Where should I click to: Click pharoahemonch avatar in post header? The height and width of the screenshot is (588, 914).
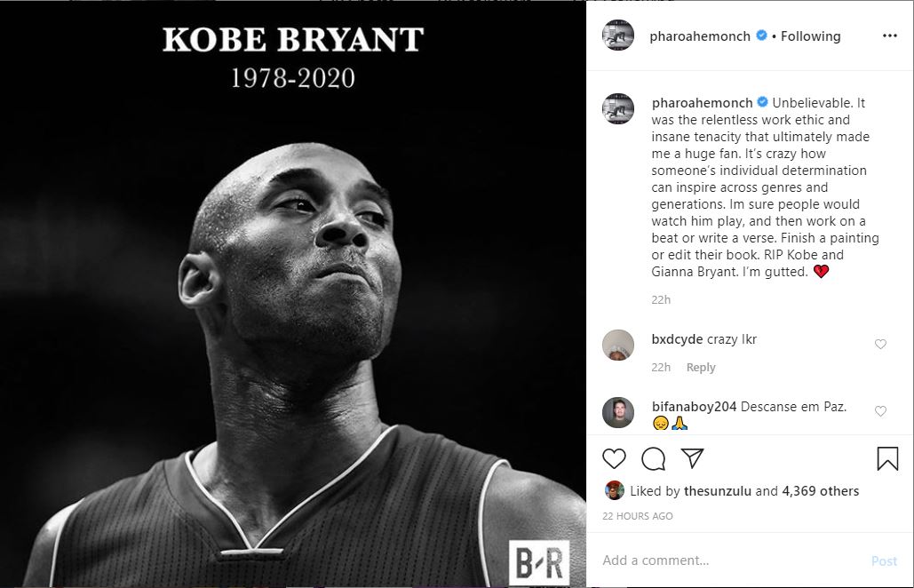coord(618,35)
